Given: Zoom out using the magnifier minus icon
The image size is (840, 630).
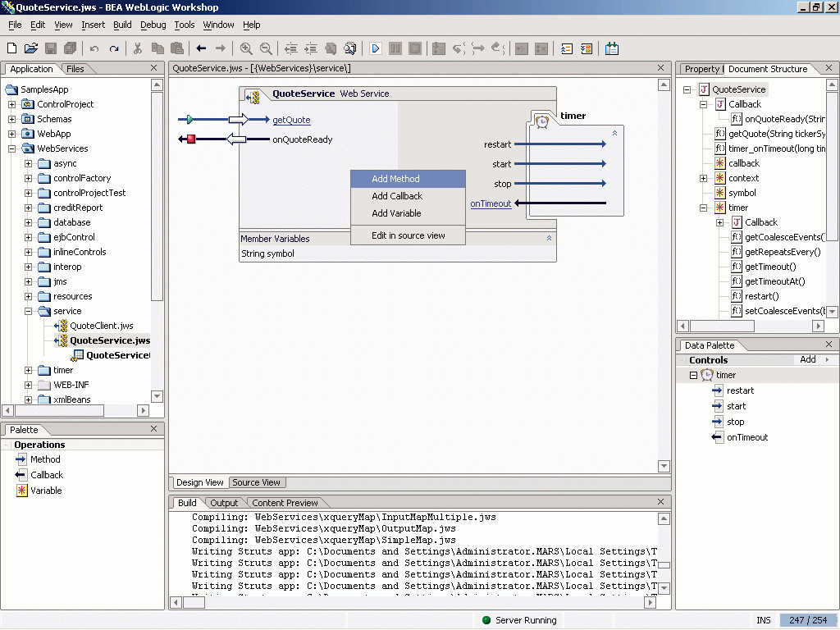Looking at the screenshot, I should tap(266, 48).
